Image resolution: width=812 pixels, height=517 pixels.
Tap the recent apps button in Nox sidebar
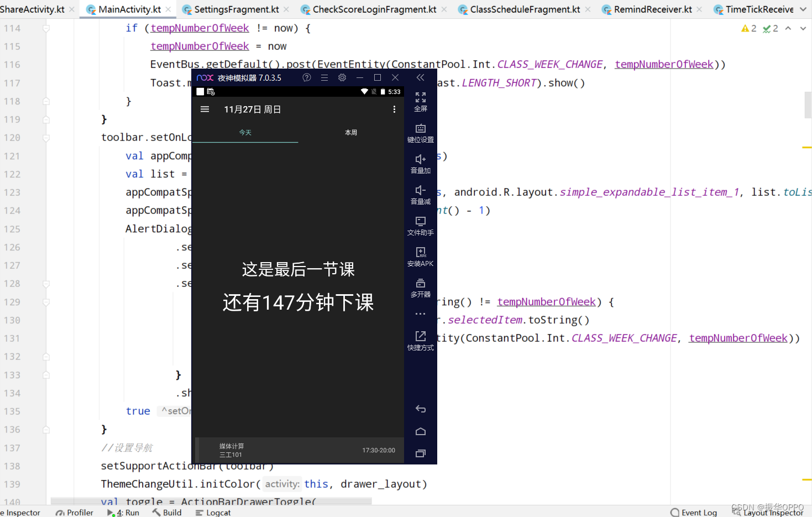click(421, 453)
